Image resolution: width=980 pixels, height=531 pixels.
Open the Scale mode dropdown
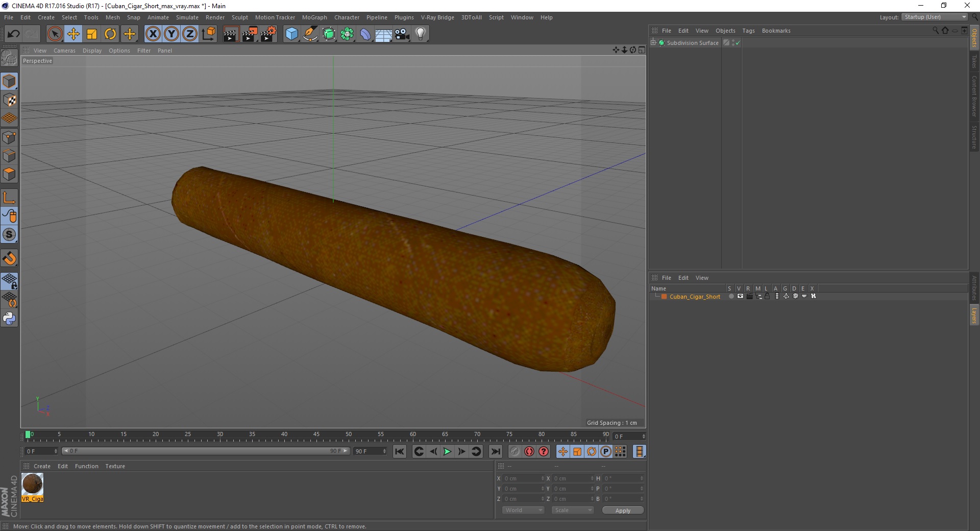(573, 510)
